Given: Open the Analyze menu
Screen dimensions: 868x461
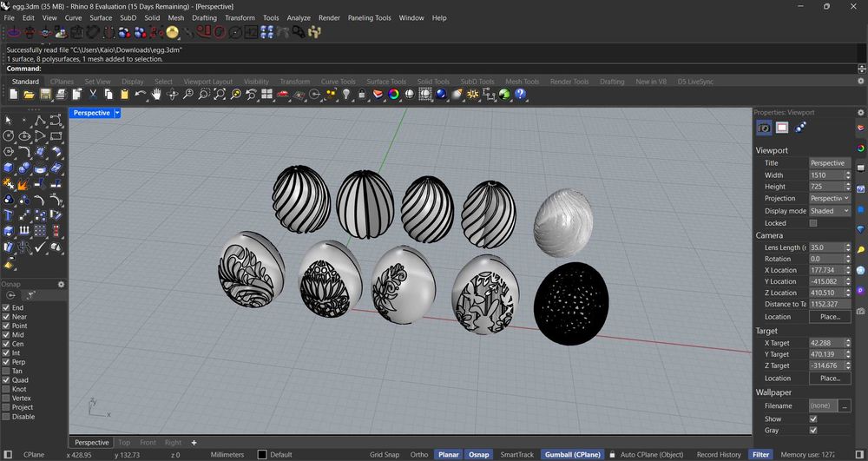Looking at the screenshot, I should tap(299, 17).
